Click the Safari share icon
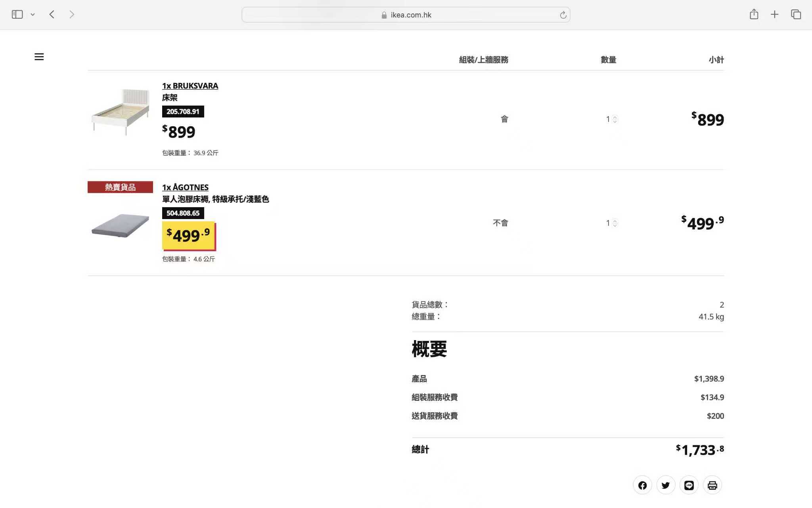 coord(754,15)
